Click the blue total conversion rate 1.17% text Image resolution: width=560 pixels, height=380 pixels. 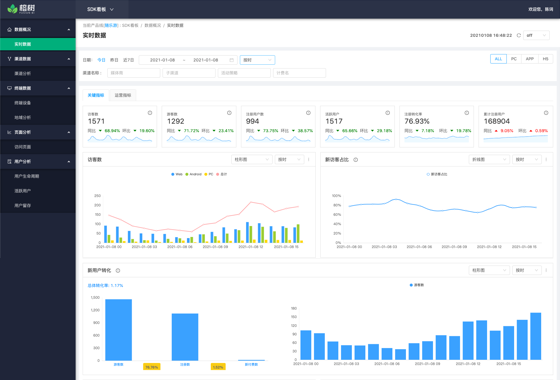(x=105, y=285)
